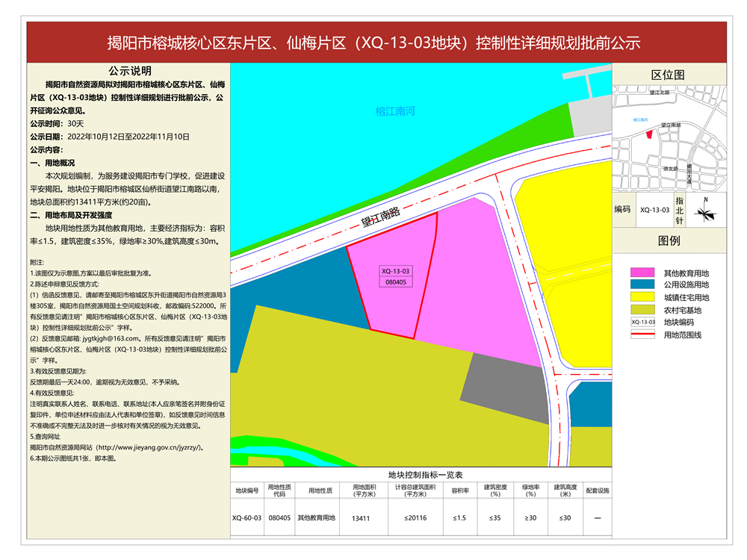The width and height of the screenshot is (747, 560).
Task: Select the olive 农村宅基地 legend swatch
Action: [x=642, y=310]
